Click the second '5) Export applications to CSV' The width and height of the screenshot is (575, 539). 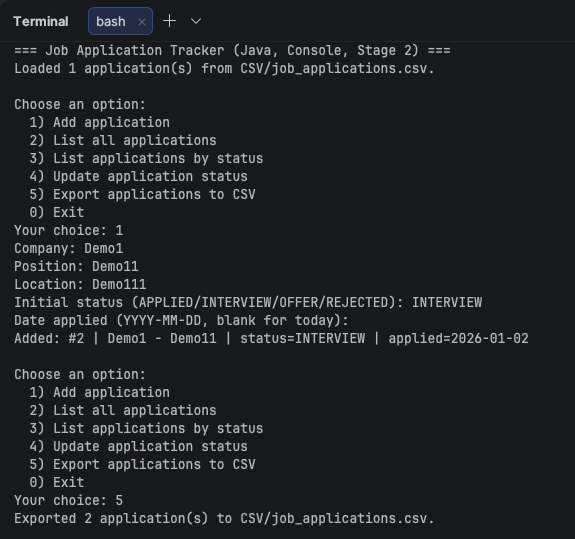tap(142, 464)
